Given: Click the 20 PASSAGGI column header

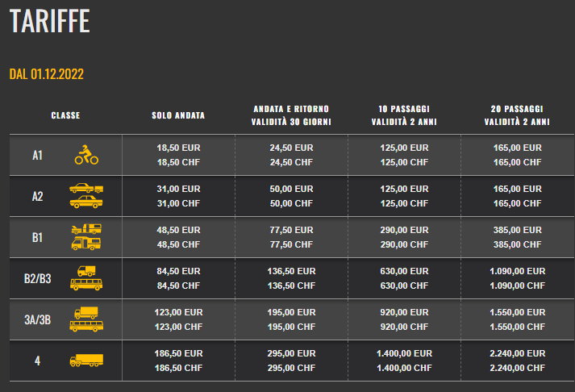Looking at the screenshot, I should (517, 115).
